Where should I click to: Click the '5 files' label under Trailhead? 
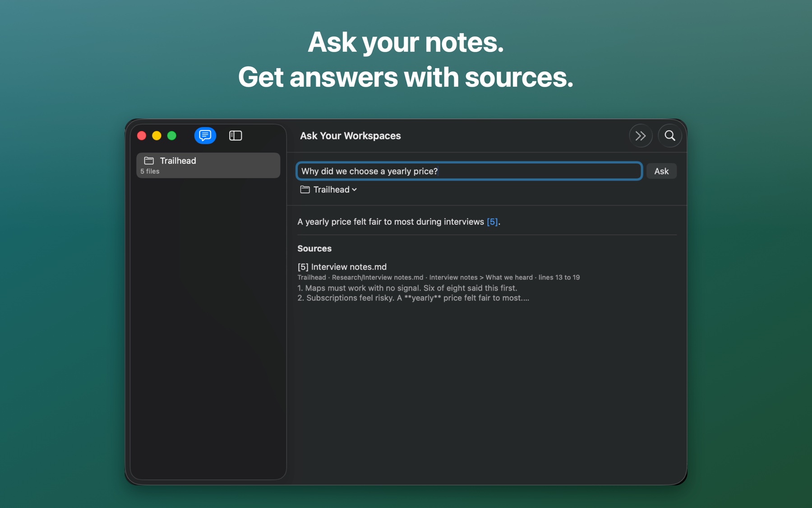[150, 171]
